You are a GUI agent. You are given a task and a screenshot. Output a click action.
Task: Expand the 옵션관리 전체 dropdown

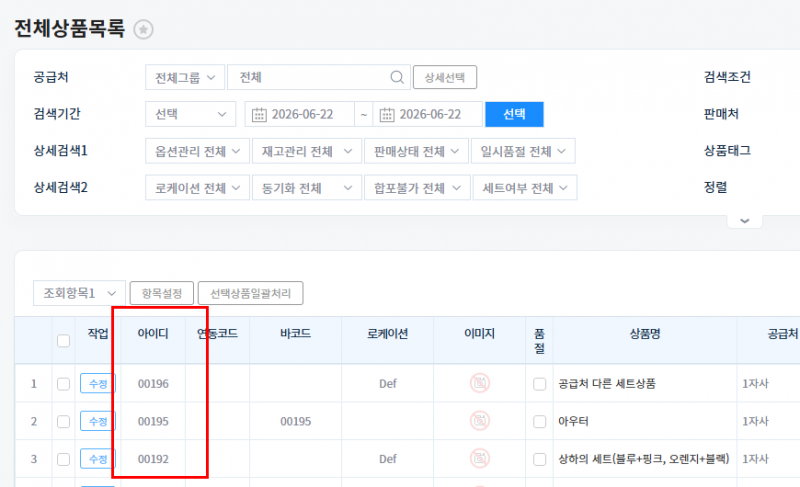point(197,151)
